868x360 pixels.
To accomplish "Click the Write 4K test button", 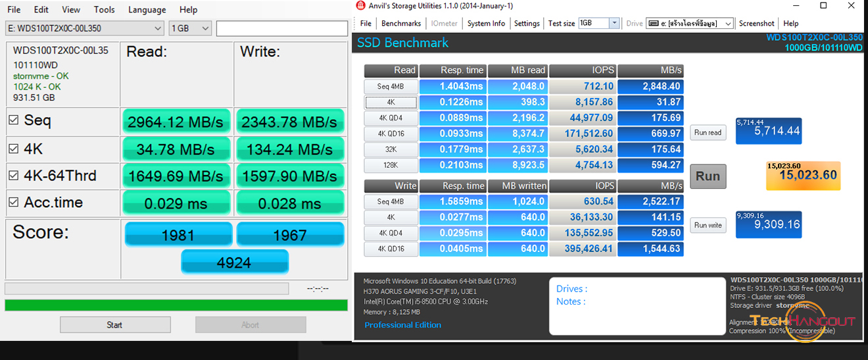I will click(x=391, y=217).
